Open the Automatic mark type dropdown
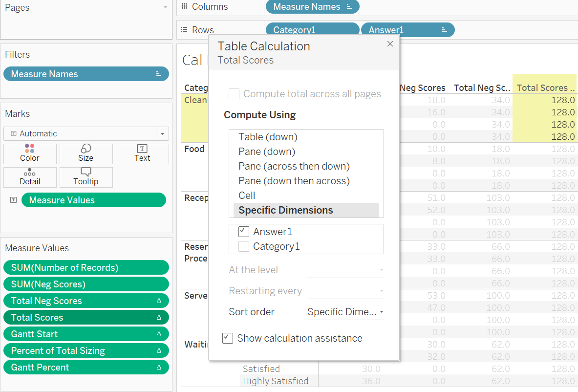The height and width of the screenshot is (392, 578). pyautogui.click(x=162, y=133)
